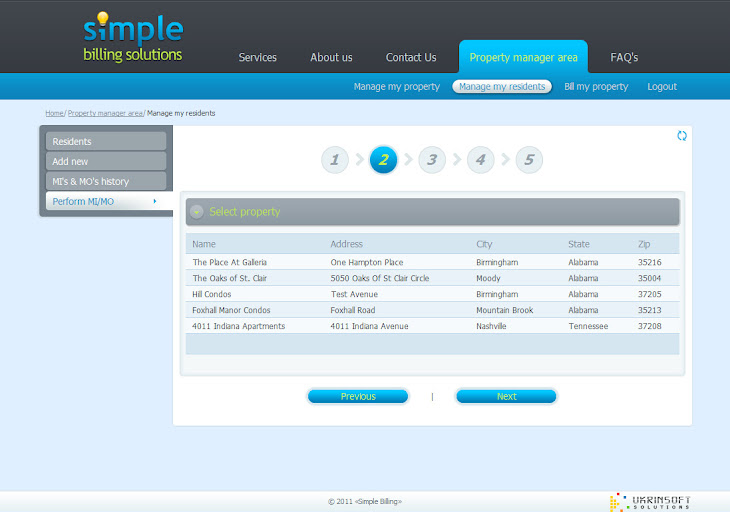
Task: Jump to wizard step 5
Action: 529,160
